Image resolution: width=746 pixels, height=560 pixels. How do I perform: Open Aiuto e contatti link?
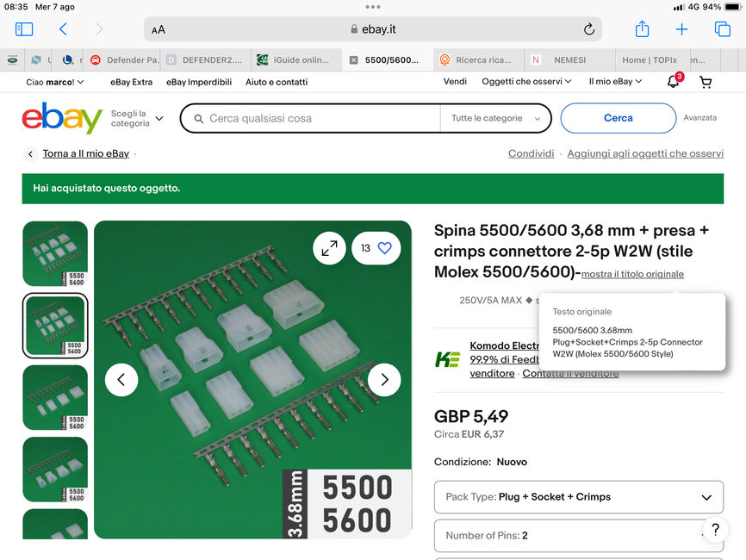tap(277, 82)
